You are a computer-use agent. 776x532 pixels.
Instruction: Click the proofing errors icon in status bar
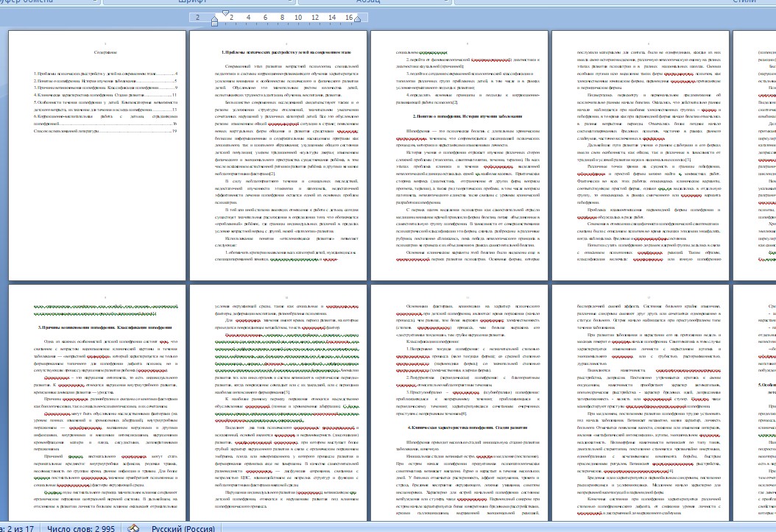point(133,528)
